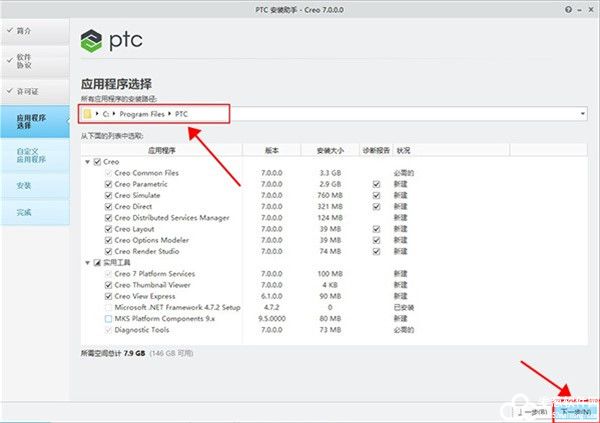Click .NET Framework version 4.7.2 cell
Screen dimensions: 600x423
tap(272, 307)
